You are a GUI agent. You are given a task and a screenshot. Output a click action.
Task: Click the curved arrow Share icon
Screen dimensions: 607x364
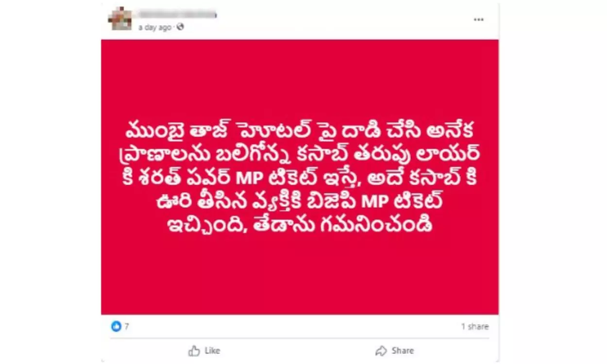[x=381, y=350]
